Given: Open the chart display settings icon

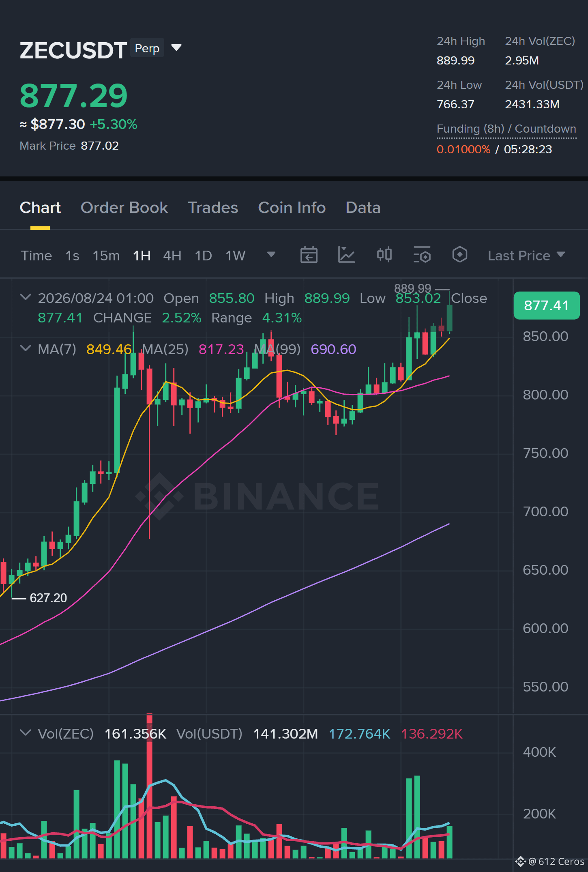Looking at the screenshot, I should [422, 255].
